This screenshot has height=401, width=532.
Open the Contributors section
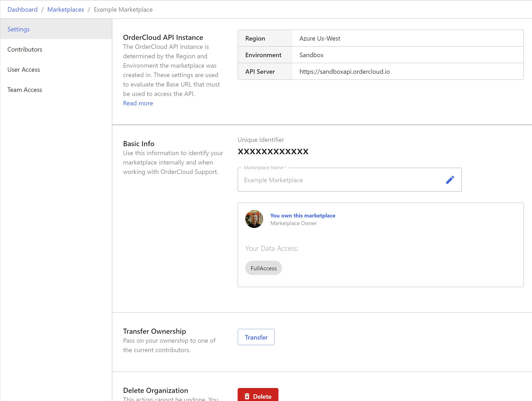[25, 49]
